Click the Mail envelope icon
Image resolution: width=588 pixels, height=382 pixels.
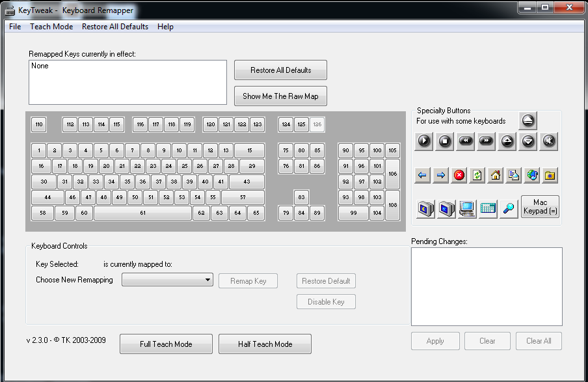point(513,175)
